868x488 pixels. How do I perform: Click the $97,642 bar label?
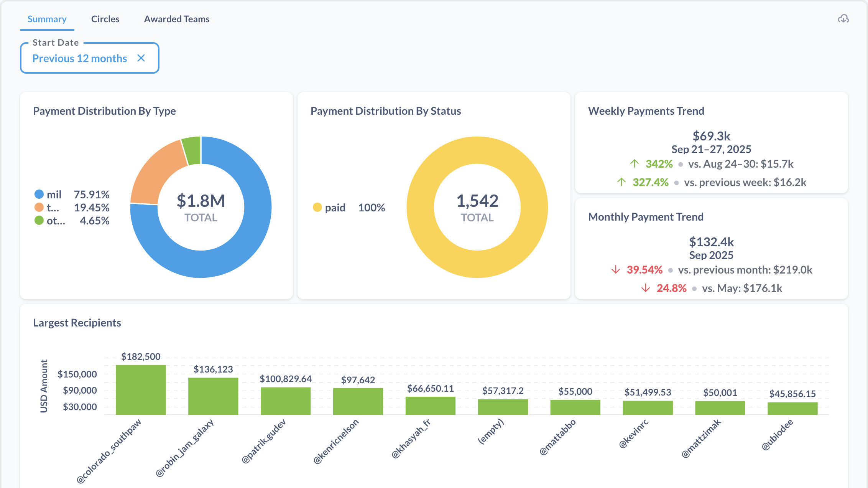(358, 380)
